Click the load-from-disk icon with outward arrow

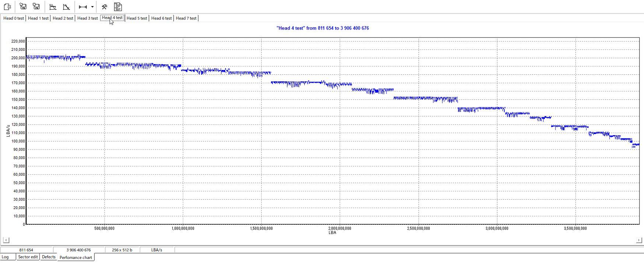pyautogui.click(x=36, y=7)
